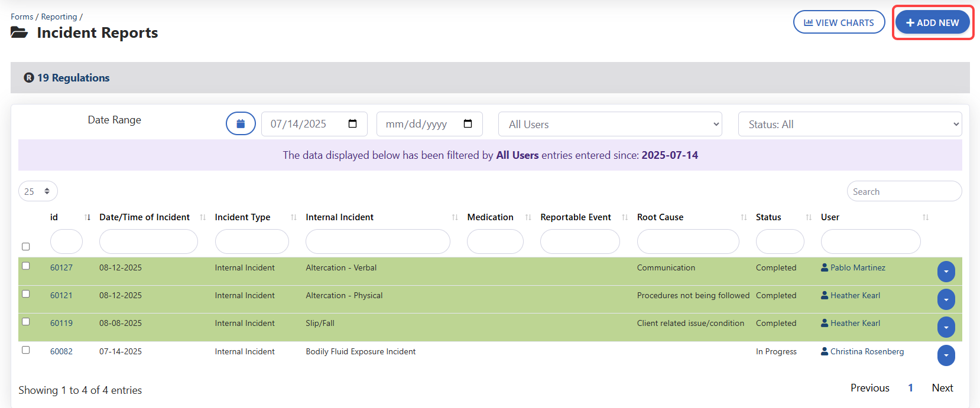Sort by Date/Time of Incident column arrows
Screen dimensions: 980x408
coord(203,217)
